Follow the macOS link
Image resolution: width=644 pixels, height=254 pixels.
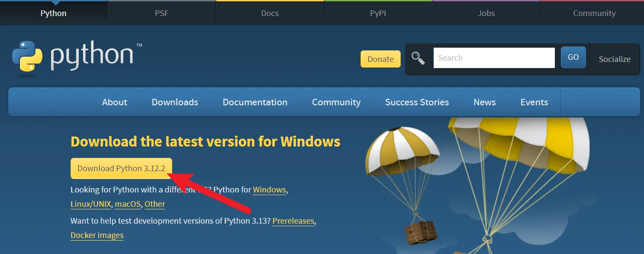click(128, 204)
